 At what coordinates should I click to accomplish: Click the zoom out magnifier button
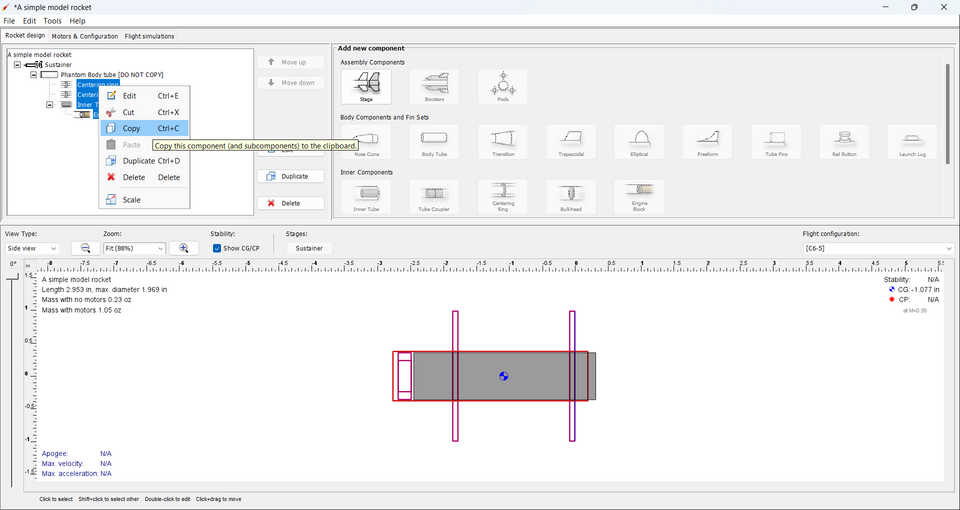pyautogui.click(x=86, y=248)
